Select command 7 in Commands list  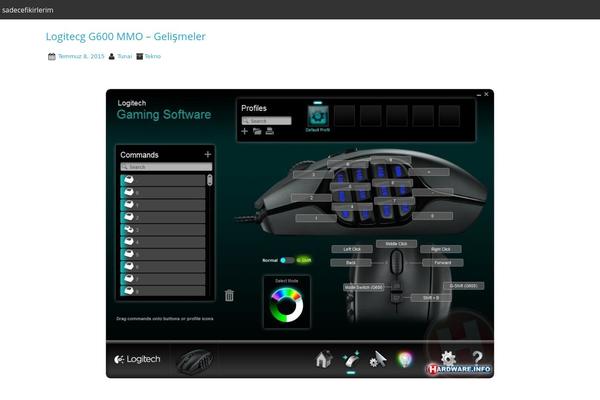click(163, 278)
